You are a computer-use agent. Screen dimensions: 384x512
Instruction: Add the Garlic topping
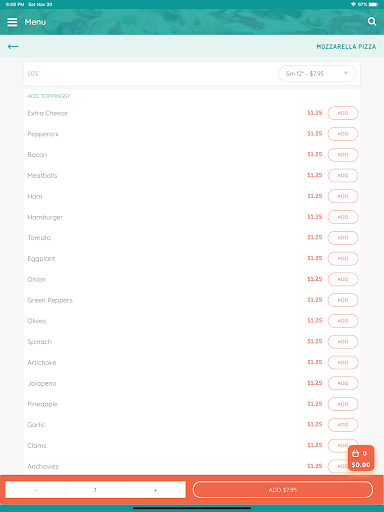tap(343, 425)
